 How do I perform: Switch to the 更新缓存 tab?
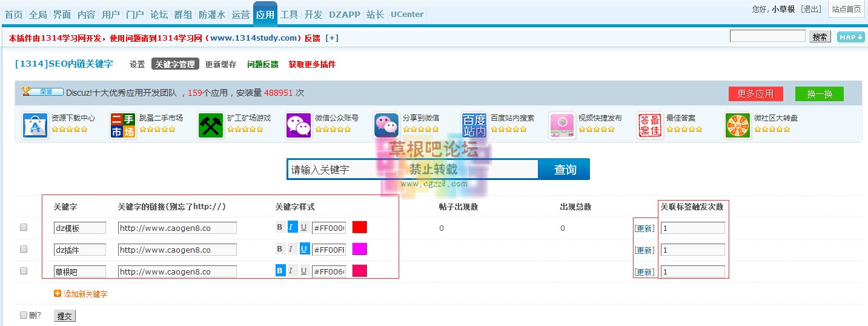coord(220,64)
